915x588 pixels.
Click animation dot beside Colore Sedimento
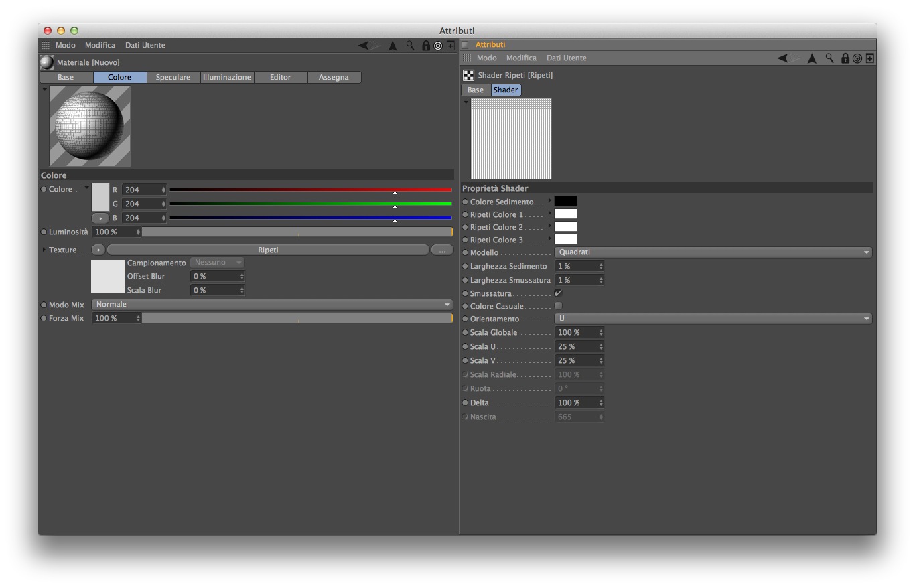pos(466,202)
